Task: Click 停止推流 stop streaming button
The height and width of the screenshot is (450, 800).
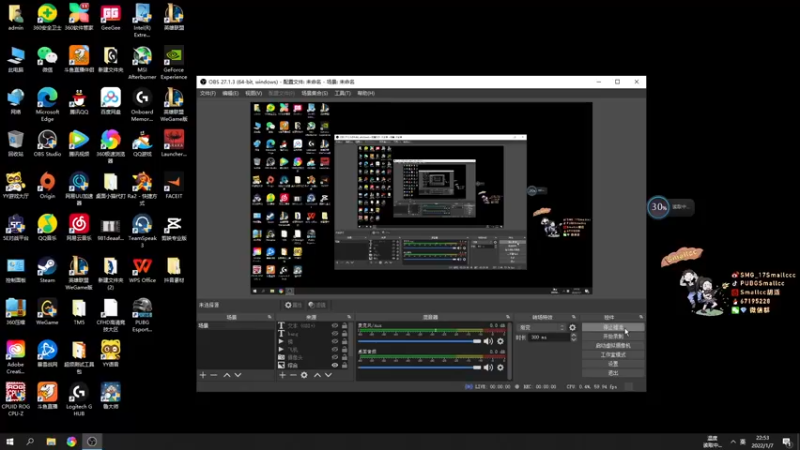Action: (x=613, y=328)
